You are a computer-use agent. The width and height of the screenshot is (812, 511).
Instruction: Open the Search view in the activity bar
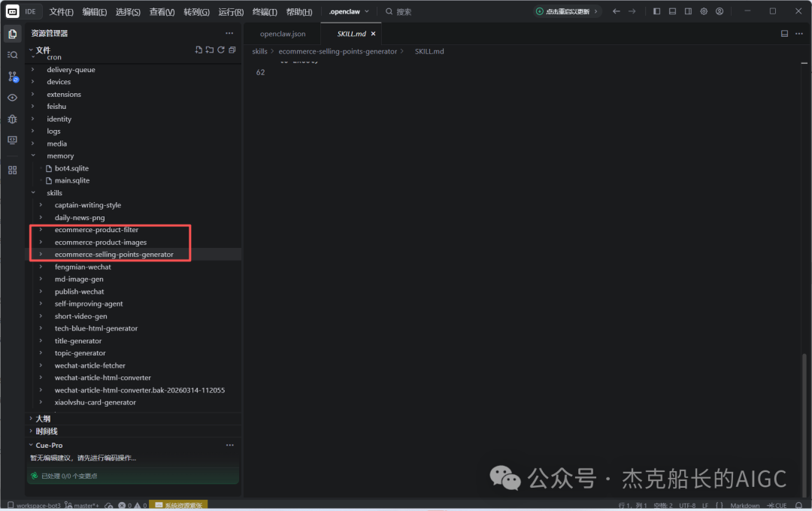coord(13,55)
